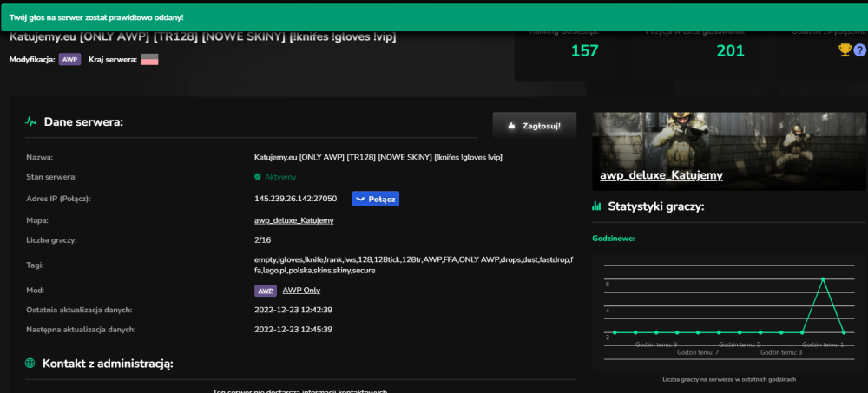Click the chart caption Liczba graczy na serwerze
The height and width of the screenshot is (393, 868).
(729, 380)
